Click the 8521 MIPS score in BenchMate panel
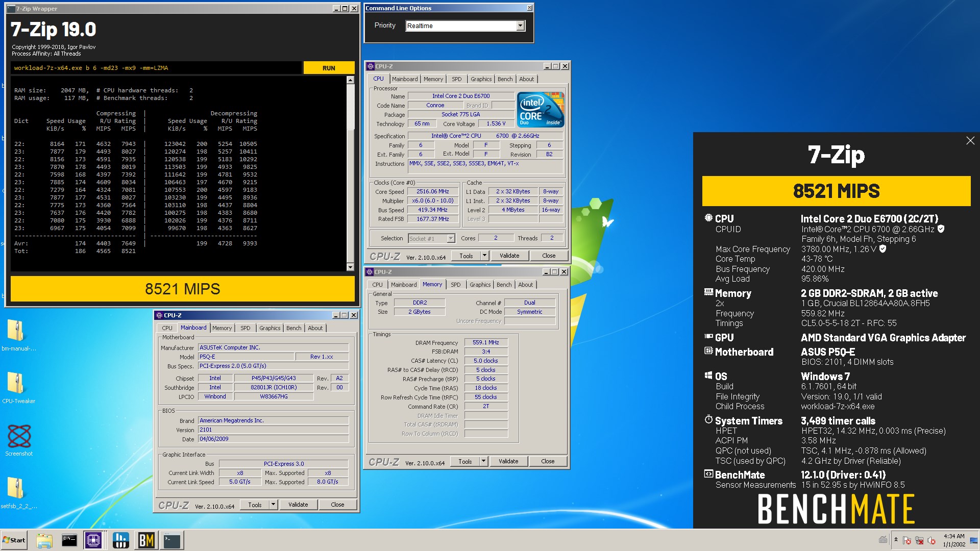The width and height of the screenshot is (980, 551). (x=836, y=191)
